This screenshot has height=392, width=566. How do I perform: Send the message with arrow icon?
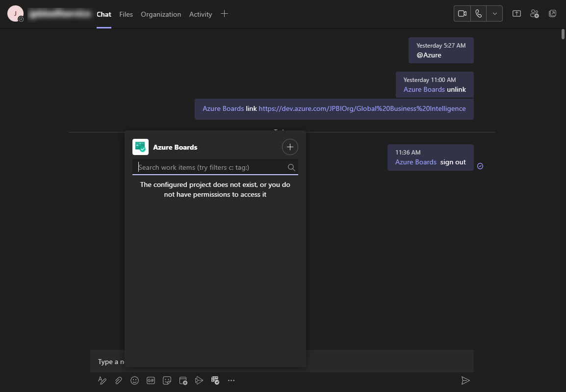pyautogui.click(x=465, y=380)
